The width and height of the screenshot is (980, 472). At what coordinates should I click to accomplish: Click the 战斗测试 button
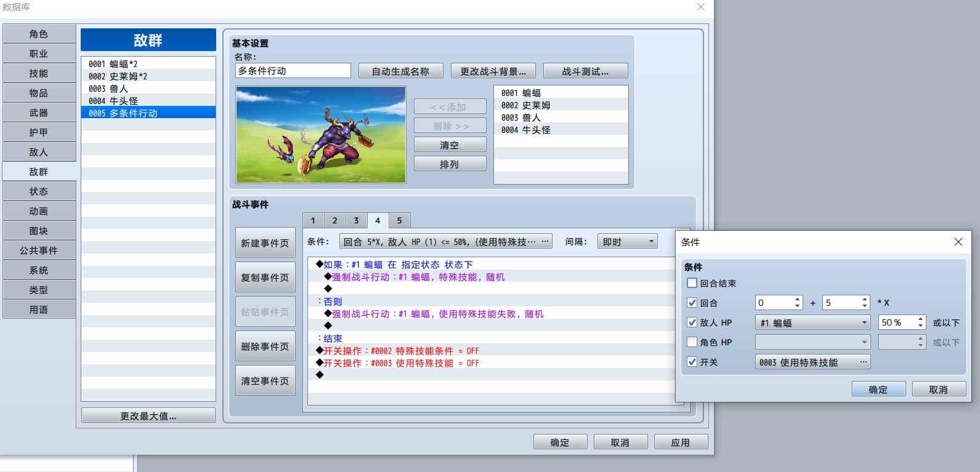[x=585, y=71]
